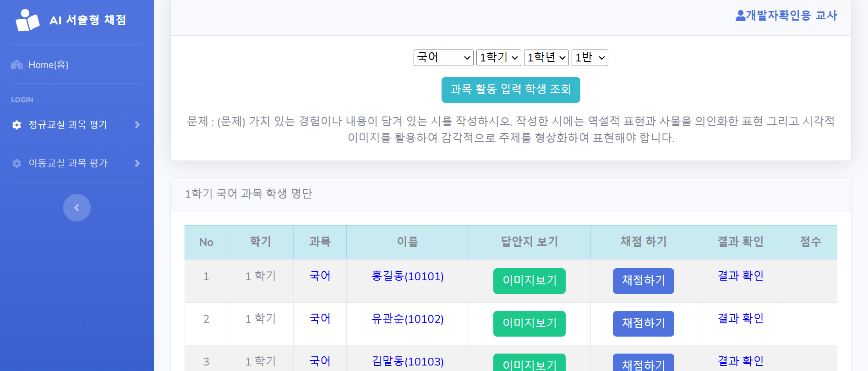This screenshot has height=371, width=868.
Task: Click 채점하기 button for 유관순
Action: tap(643, 323)
